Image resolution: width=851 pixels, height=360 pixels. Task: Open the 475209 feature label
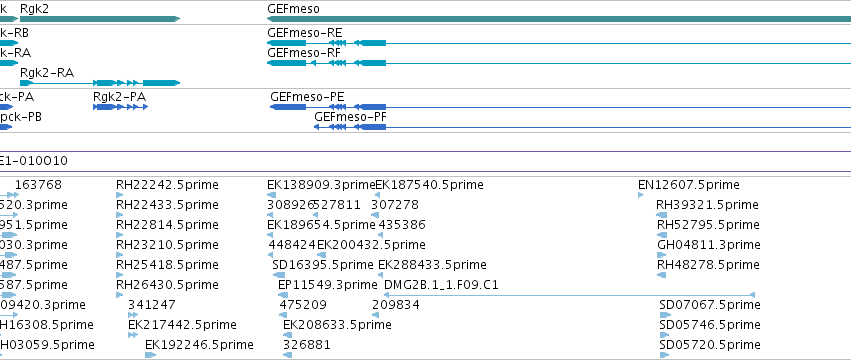click(x=303, y=305)
